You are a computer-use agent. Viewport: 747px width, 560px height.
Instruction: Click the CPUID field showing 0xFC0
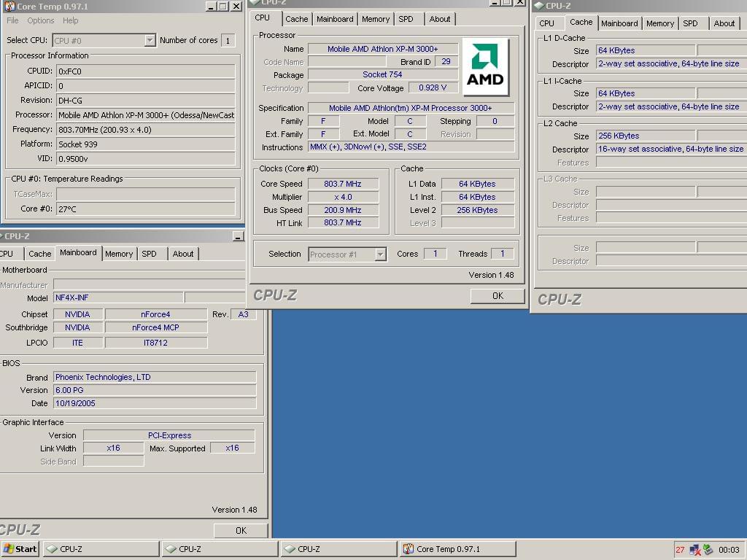click(x=146, y=71)
